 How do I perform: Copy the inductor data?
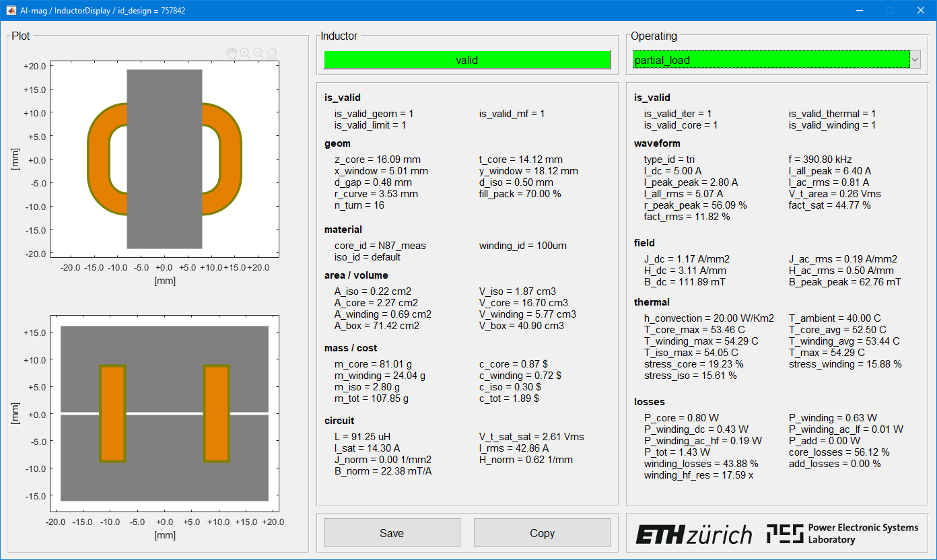click(542, 533)
